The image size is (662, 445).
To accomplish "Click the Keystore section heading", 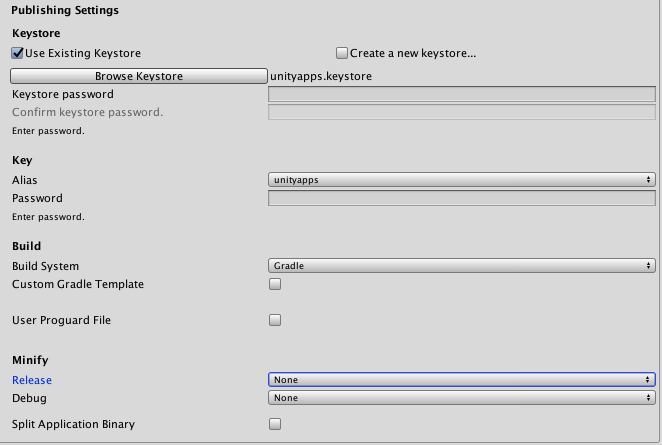I will click(x=36, y=33).
